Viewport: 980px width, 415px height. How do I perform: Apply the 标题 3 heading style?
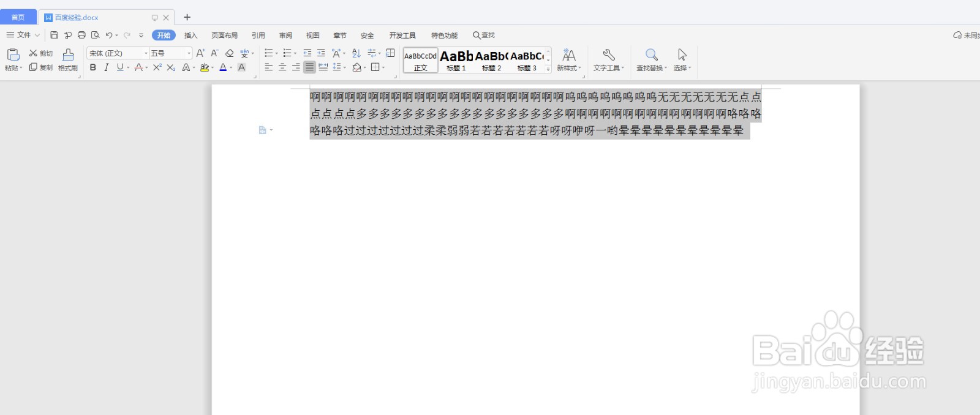527,60
